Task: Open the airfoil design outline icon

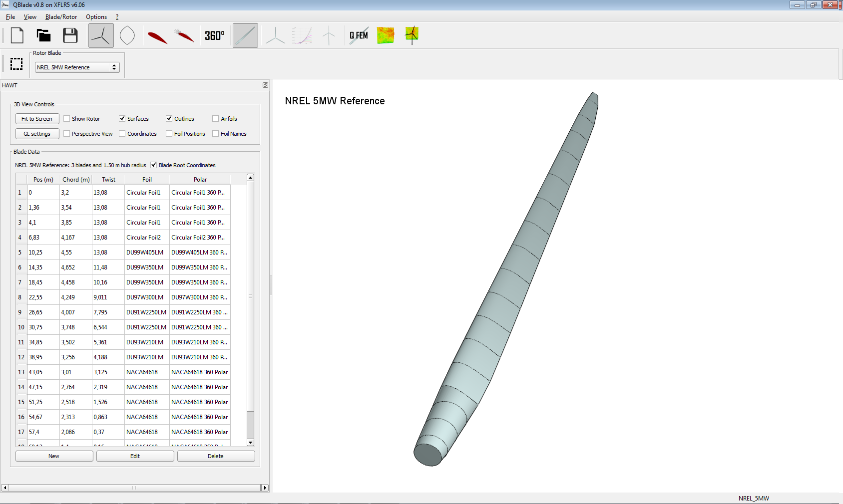Action: [x=127, y=35]
